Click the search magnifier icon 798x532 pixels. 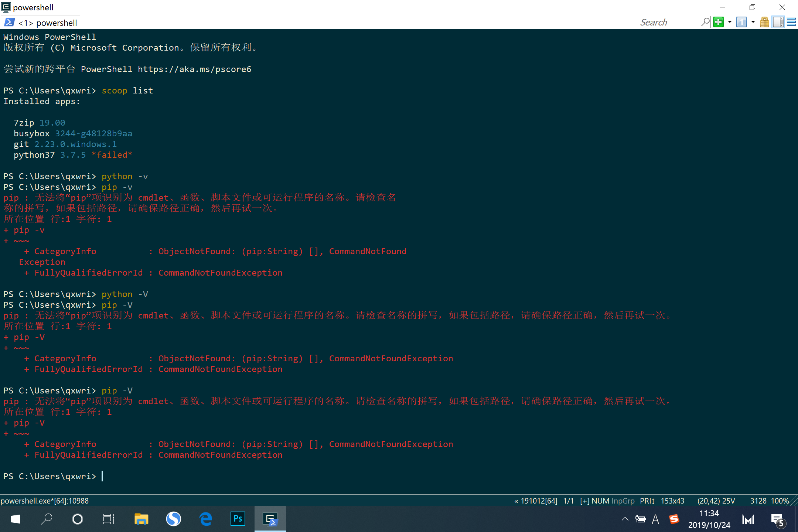[705, 22]
